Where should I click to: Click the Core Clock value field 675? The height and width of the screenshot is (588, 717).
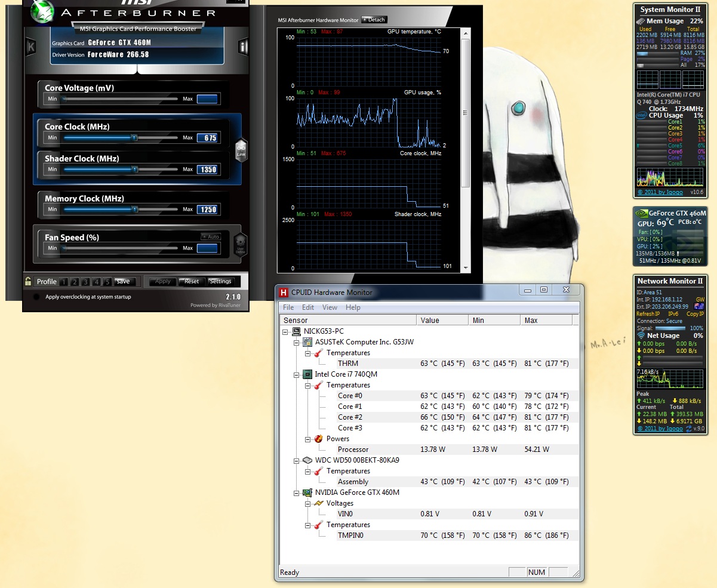[207, 138]
